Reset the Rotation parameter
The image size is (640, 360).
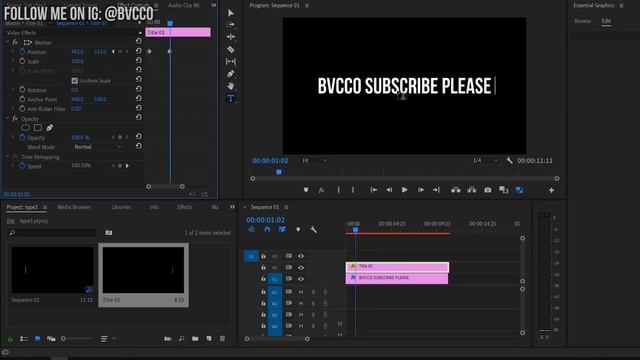pos(139,90)
